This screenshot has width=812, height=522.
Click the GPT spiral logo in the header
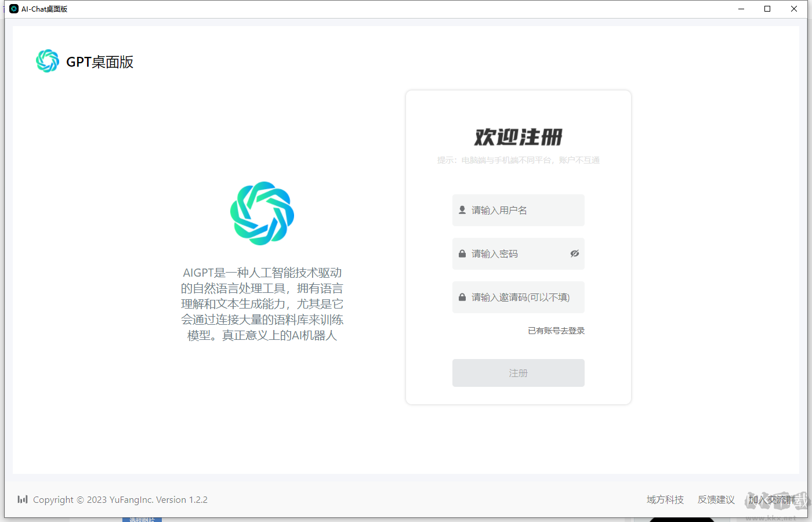click(x=48, y=60)
